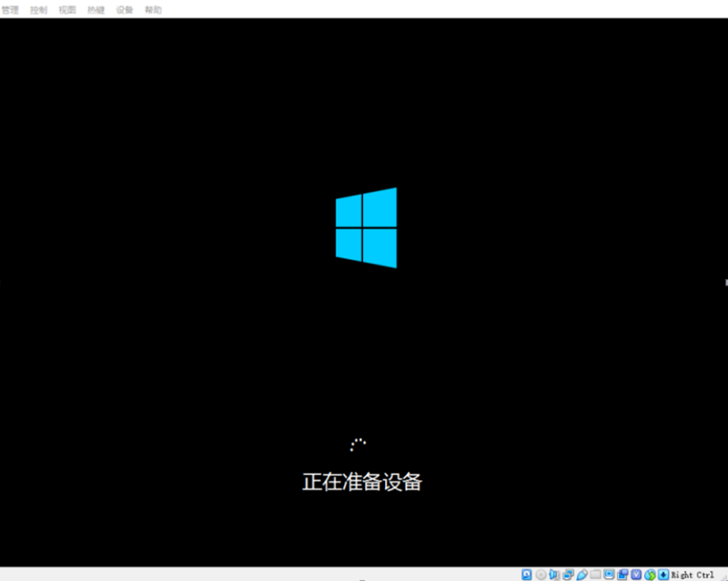The width and height of the screenshot is (728, 581).
Task: Click the video recording status icon
Action: (x=622, y=575)
